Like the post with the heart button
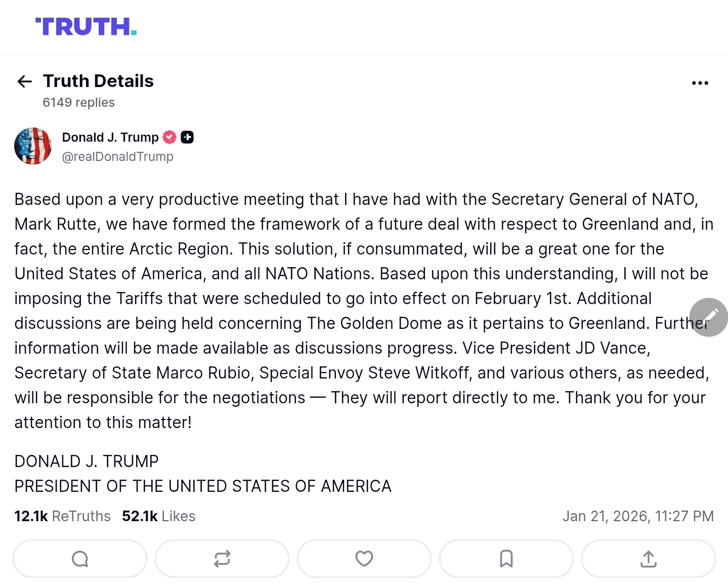728x588 pixels. pos(364,559)
